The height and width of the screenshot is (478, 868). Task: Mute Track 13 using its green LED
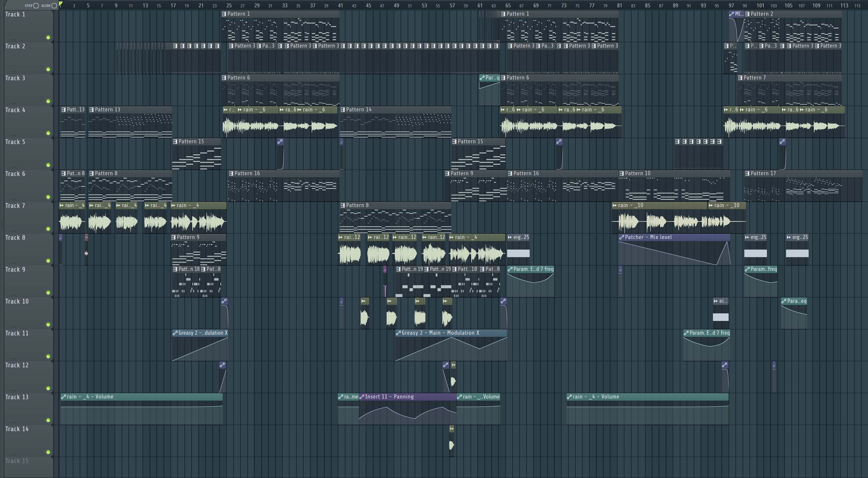48,420
